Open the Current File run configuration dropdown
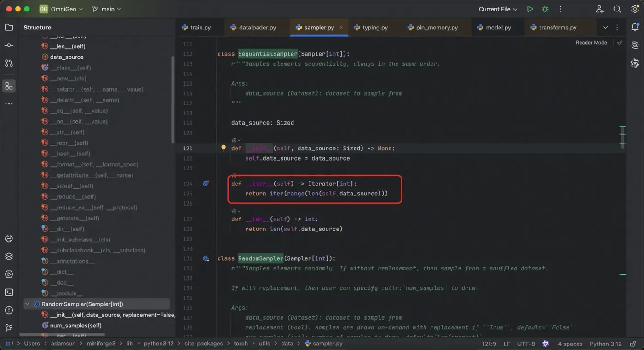 498,9
